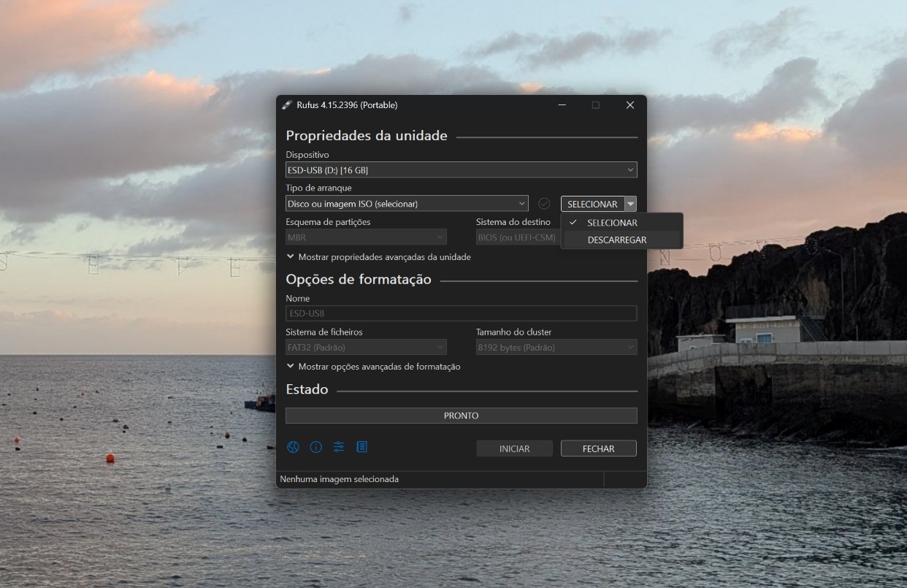
Task: Choose DESCARREGAR in the popup menu
Action: (x=622, y=240)
